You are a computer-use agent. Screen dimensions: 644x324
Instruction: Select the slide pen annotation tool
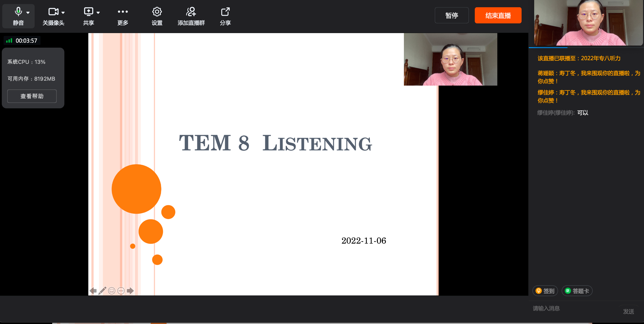102,291
